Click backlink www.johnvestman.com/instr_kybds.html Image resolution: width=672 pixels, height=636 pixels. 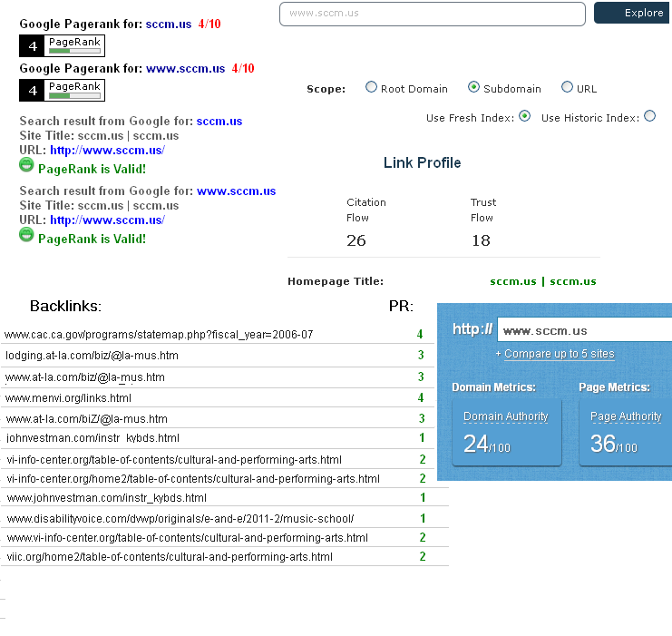[107, 498]
